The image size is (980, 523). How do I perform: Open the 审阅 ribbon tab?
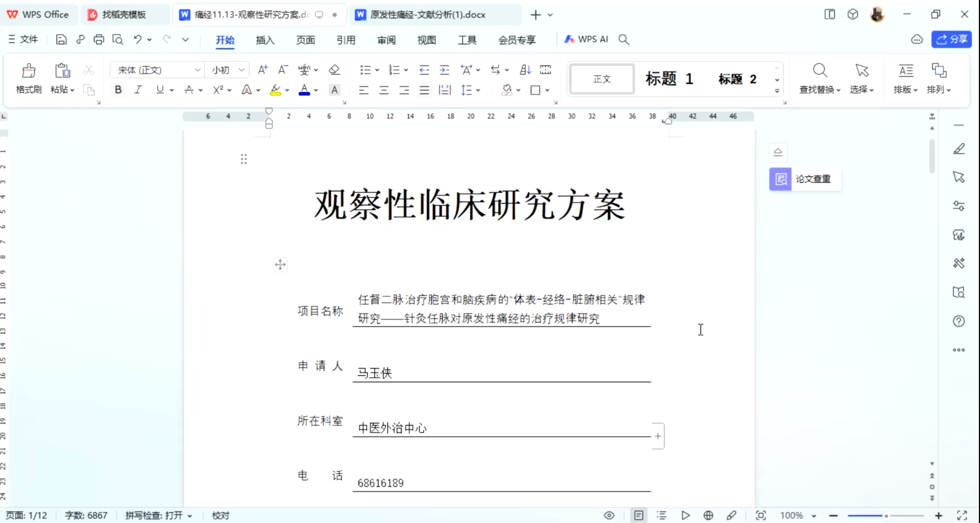tap(386, 40)
